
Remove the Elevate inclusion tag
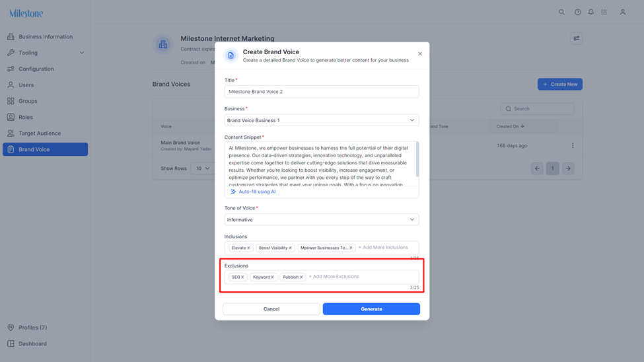[248, 248]
